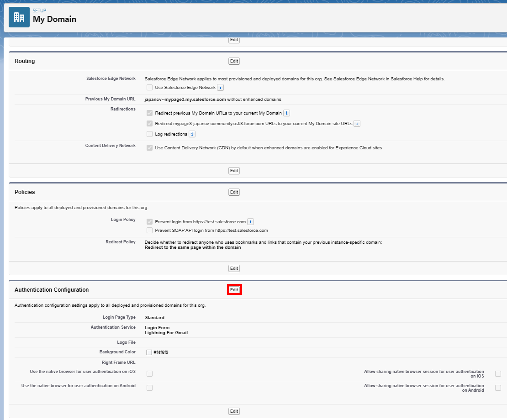
Task: Check Allow sharing native browser session on Android
Action: point(498,388)
